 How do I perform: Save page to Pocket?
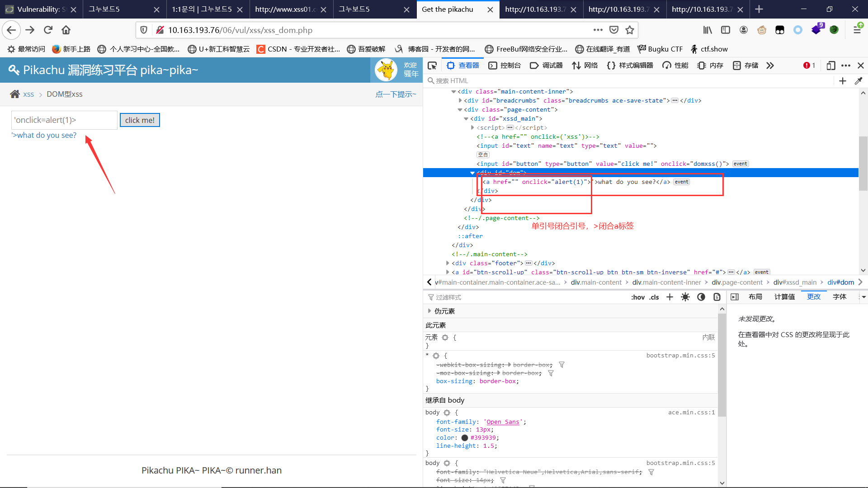(x=614, y=30)
